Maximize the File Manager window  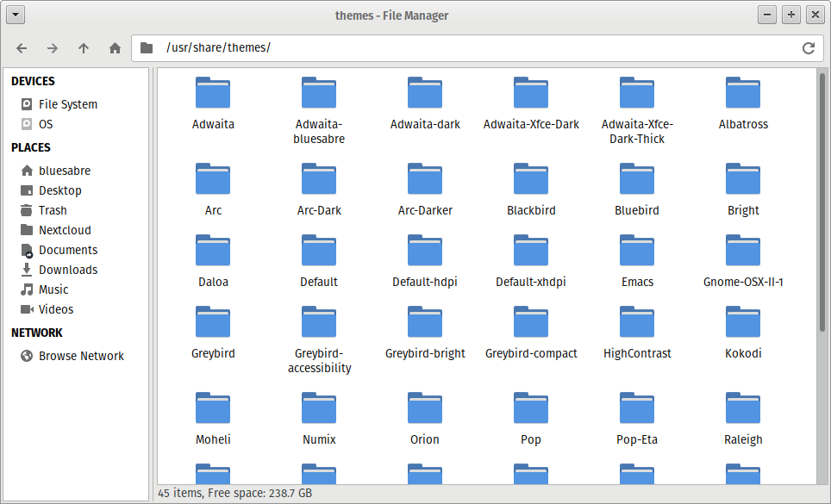click(x=791, y=15)
